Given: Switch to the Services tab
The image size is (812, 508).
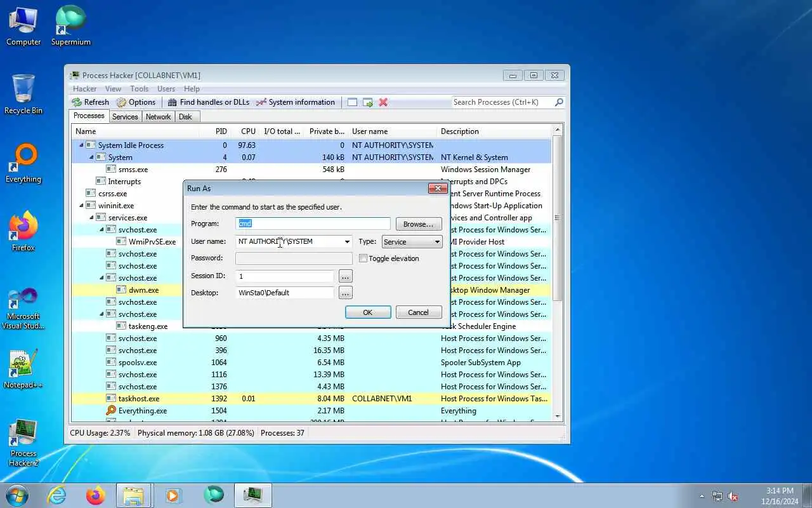Looking at the screenshot, I should [125, 117].
